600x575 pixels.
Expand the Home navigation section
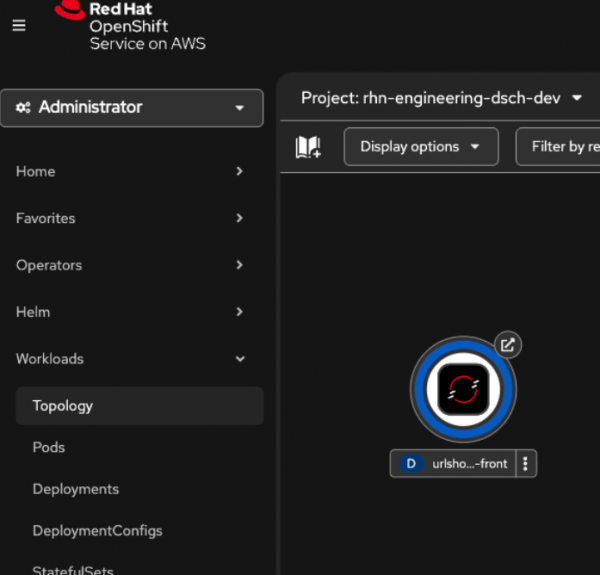click(x=130, y=172)
